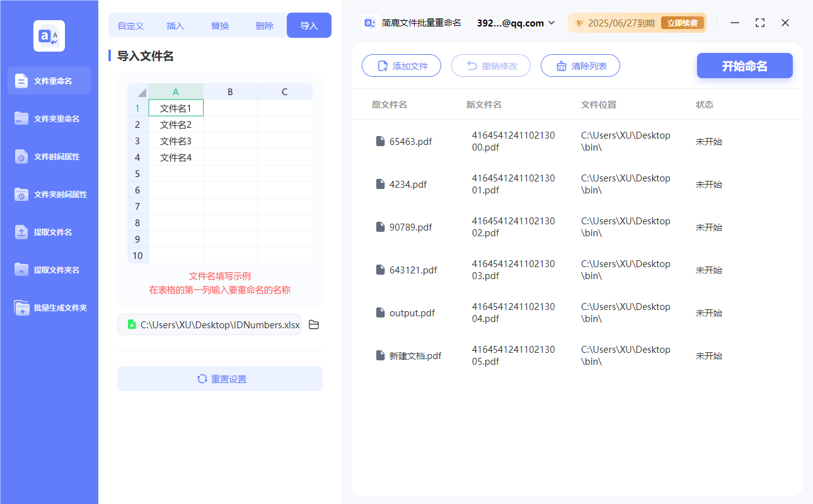The width and height of the screenshot is (813, 504).
Task: Switch to 文件时间属性 tool
Action: coord(49,156)
